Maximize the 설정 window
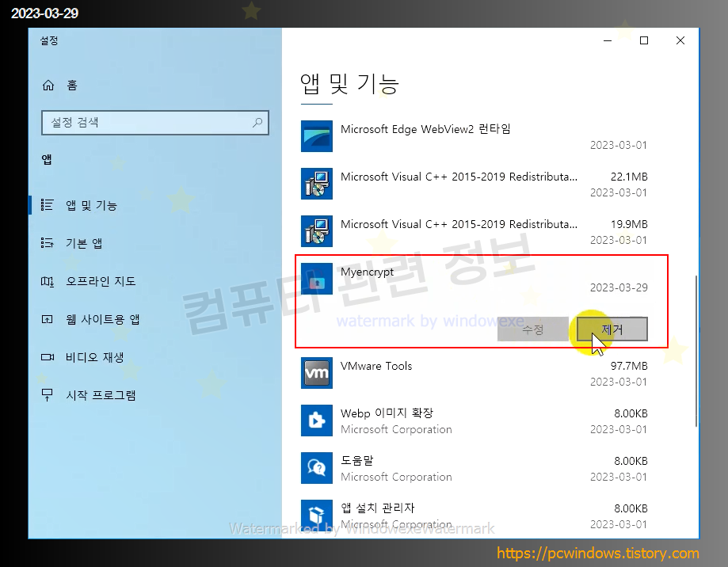This screenshot has height=567, width=728. [644, 41]
